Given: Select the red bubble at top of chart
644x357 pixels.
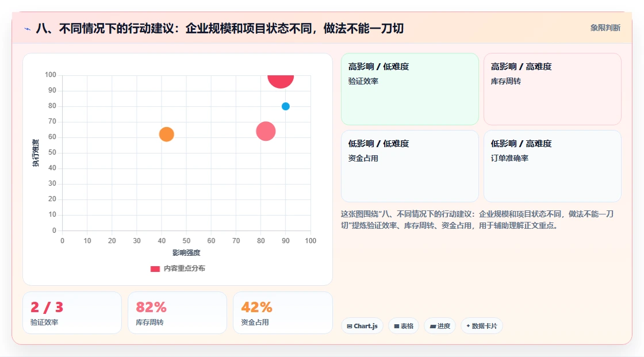Looking at the screenshot, I should [x=281, y=81].
